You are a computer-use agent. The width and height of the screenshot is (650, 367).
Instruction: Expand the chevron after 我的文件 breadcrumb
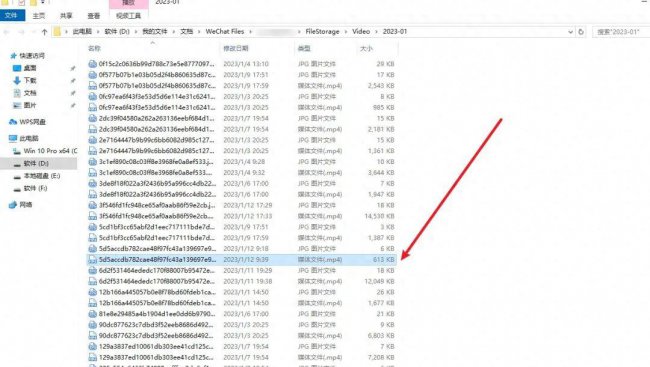click(x=174, y=32)
